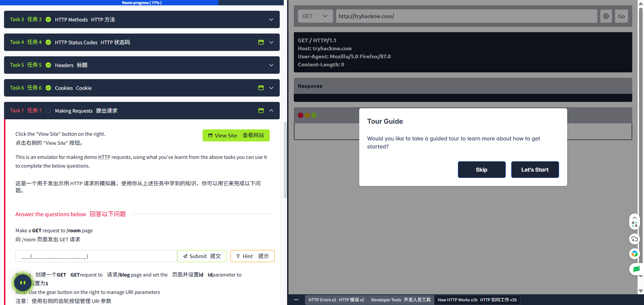Click the answer input for /room question

96,256
